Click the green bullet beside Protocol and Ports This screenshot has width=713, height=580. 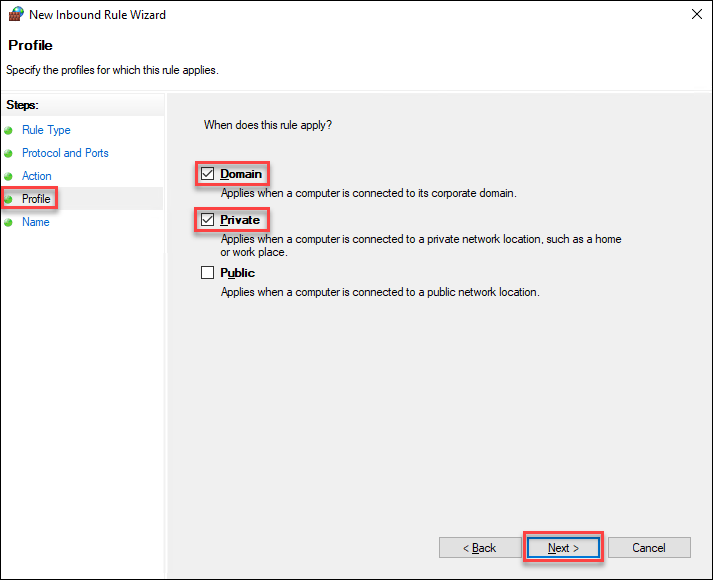[x=10, y=153]
